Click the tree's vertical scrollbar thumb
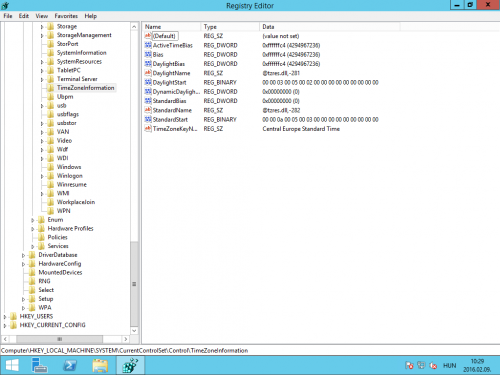The height and width of the screenshot is (375, 500). [134, 284]
